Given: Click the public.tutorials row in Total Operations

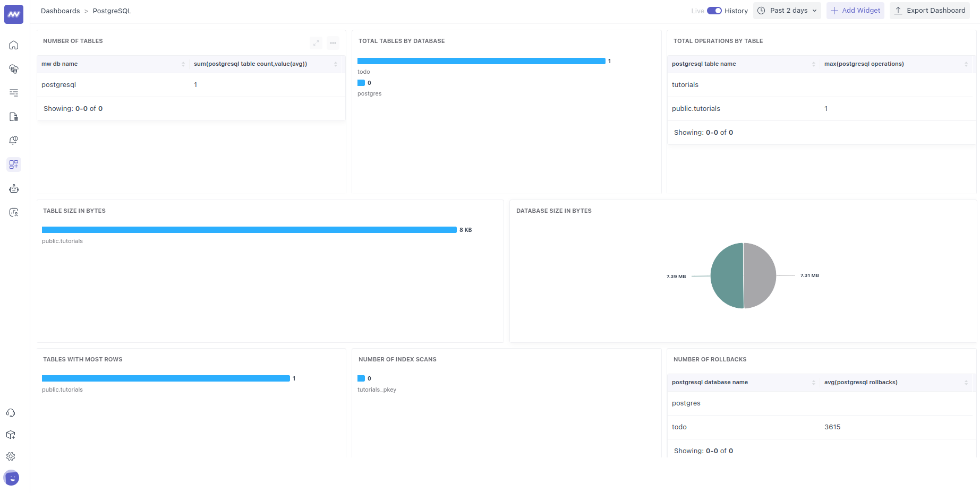Looking at the screenshot, I should (x=696, y=108).
